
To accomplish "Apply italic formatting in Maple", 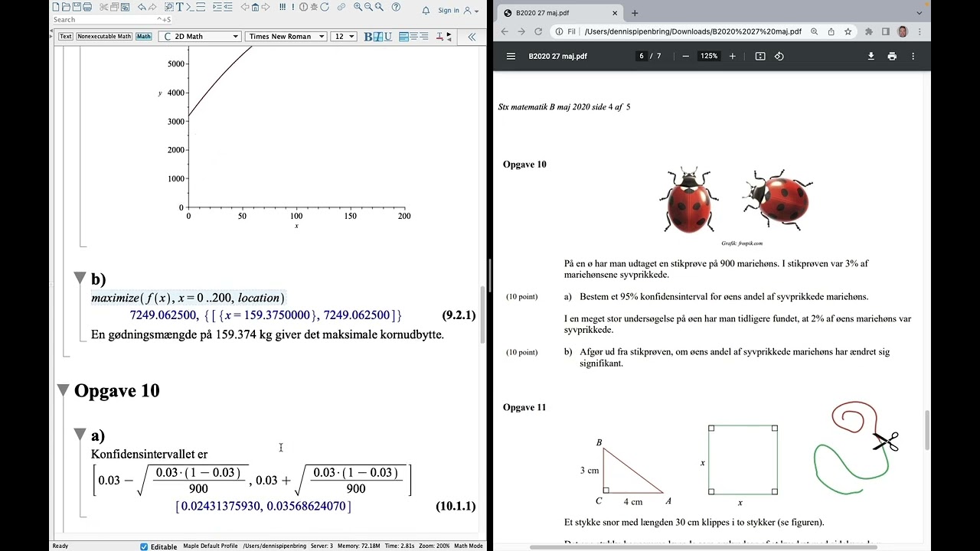I will 378,37.
